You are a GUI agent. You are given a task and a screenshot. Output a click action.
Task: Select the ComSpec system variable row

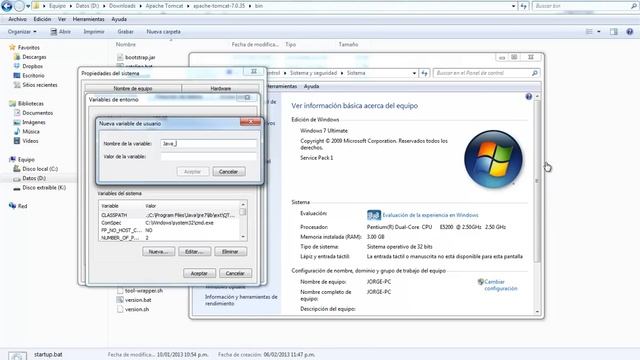tap(169, 223)
